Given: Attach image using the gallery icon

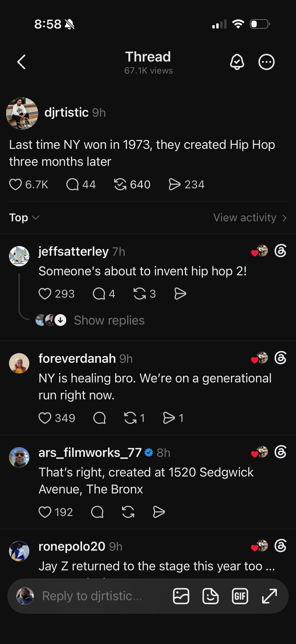Looking at the screenshot, I should coord(181,596).
